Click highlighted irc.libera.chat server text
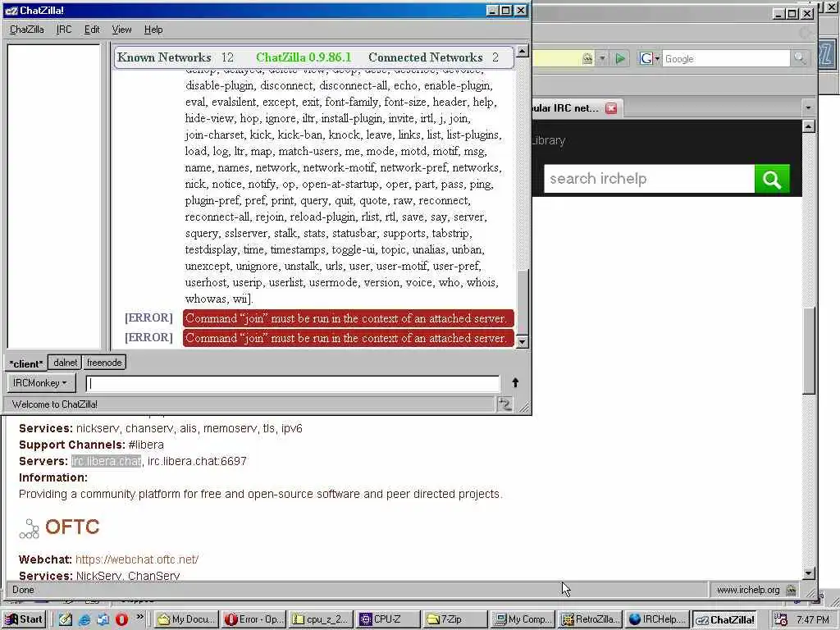The height and width of the screenshot is (630, 840). (106, 461)
